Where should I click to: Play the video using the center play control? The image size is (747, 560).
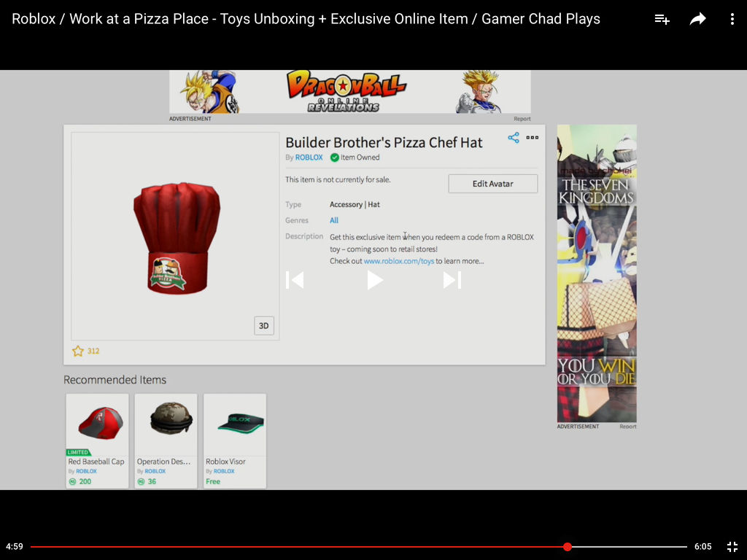[x=375, y=279]
